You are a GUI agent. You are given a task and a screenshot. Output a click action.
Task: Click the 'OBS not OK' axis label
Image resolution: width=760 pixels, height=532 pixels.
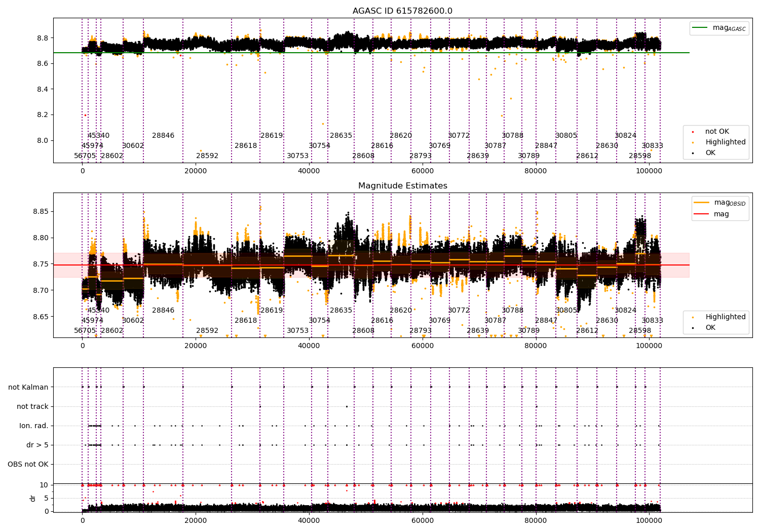point(28,465)
